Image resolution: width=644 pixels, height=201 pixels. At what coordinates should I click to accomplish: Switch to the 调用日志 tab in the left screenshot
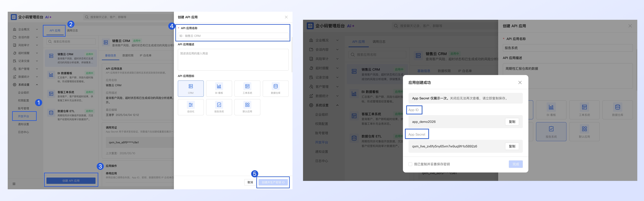pyautogui.click(x=72, y=30)
